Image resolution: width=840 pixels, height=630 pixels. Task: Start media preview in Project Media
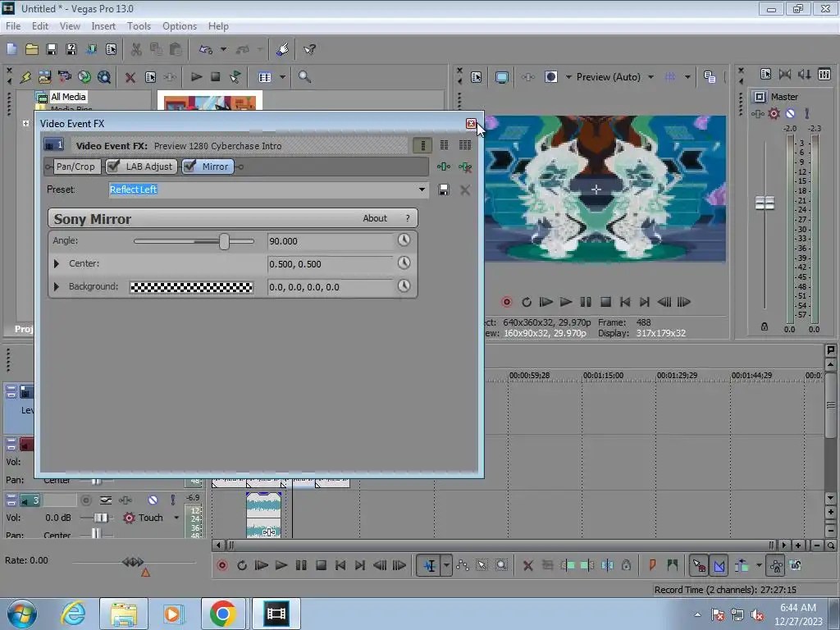coord(196,77)
